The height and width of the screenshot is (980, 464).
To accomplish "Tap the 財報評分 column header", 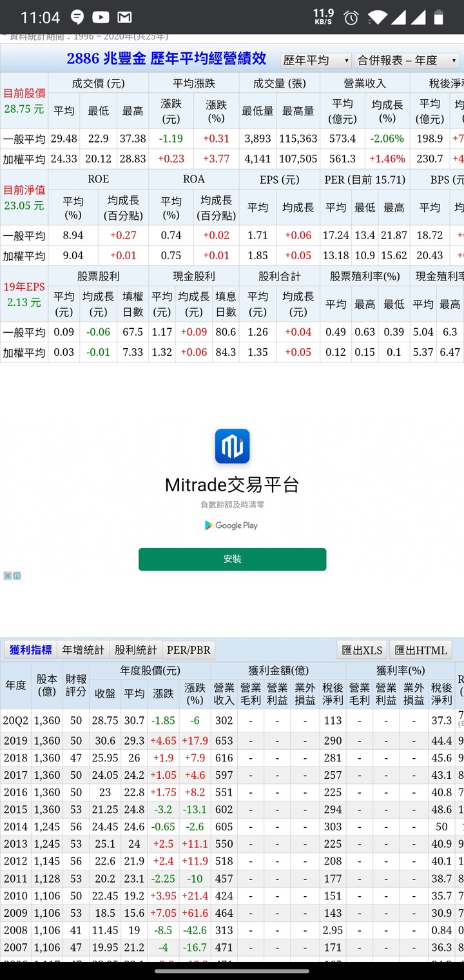I will point(76,685).
